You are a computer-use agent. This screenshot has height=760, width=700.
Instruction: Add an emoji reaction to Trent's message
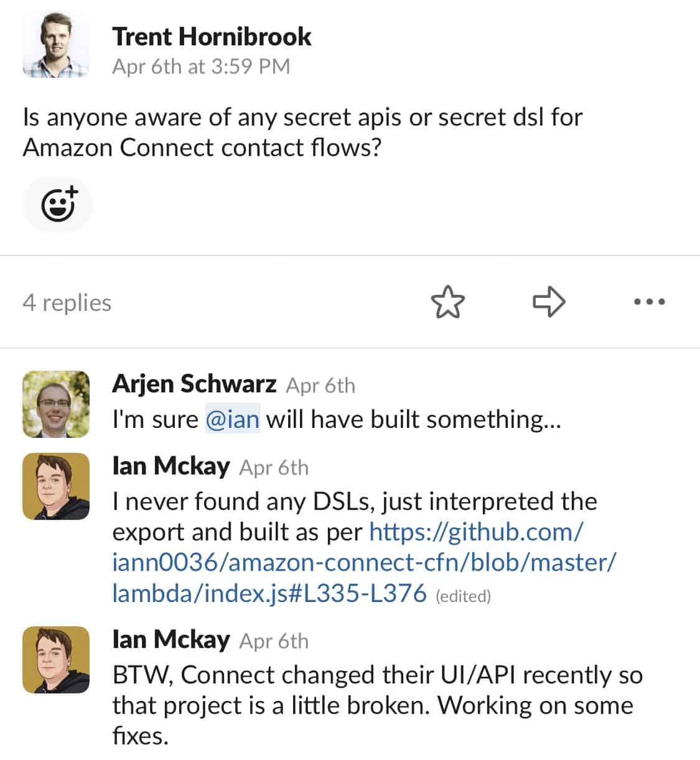[x=57, y=204]
